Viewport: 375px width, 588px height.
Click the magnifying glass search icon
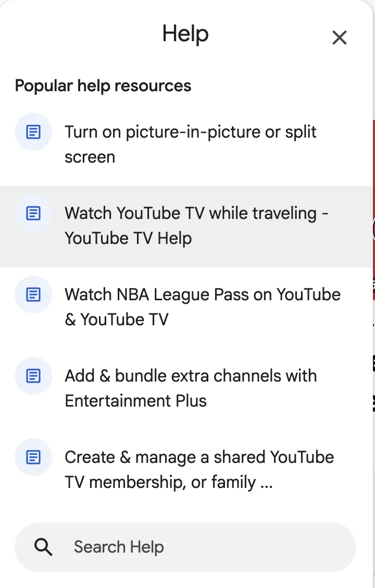tap(43, 547)
